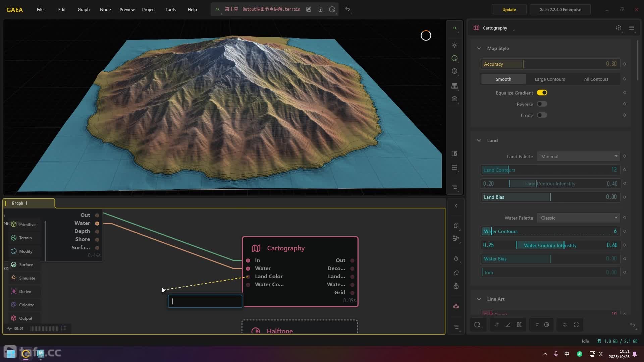Click the undo arrow in title bar

[347, 9]
